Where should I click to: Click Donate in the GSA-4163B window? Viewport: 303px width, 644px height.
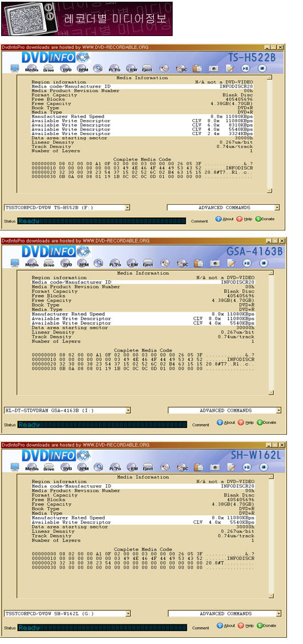point(266,422)
